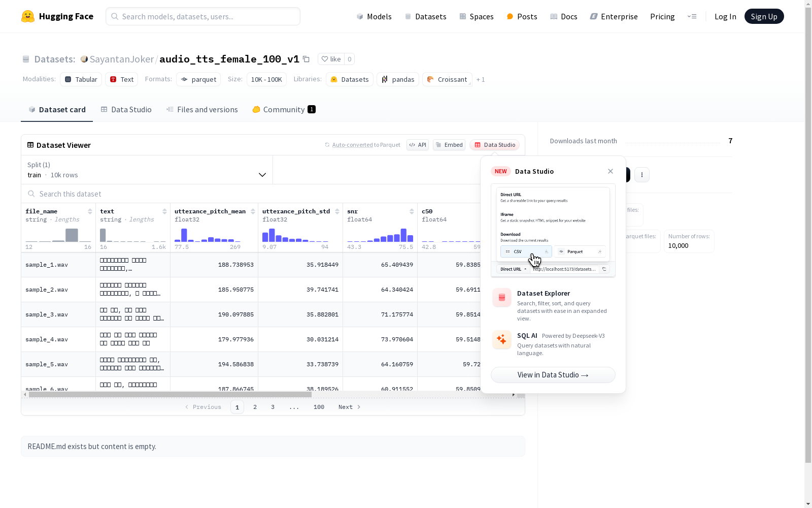Go to page 2 of the table
The width and height of the screenshot is (812, 508).
(x=255, y=407)
